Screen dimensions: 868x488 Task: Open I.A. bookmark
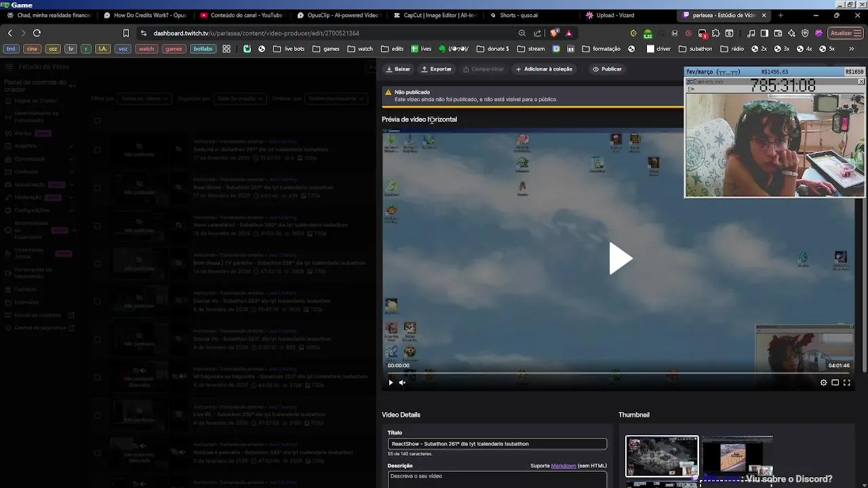[102, 49]
